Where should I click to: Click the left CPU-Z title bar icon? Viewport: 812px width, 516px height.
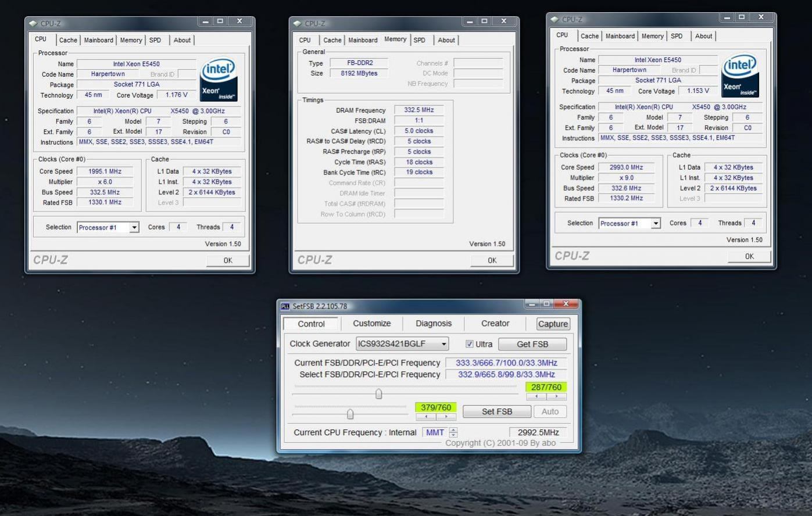(34, 24)
